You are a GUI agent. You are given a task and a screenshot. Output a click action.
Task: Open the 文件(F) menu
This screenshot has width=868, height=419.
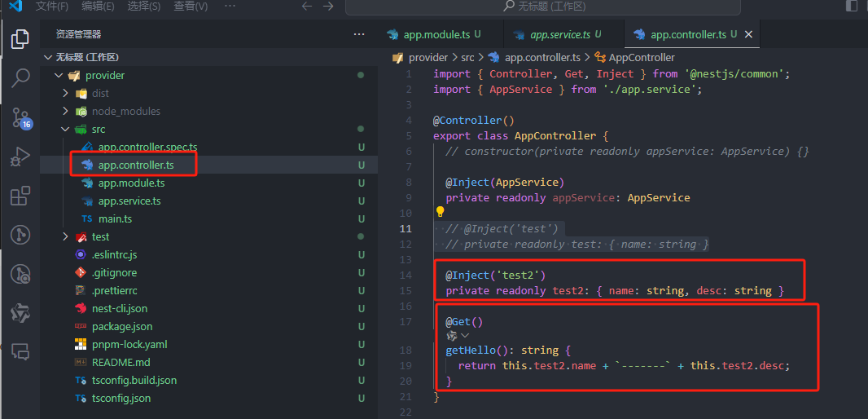pos(52,6)
